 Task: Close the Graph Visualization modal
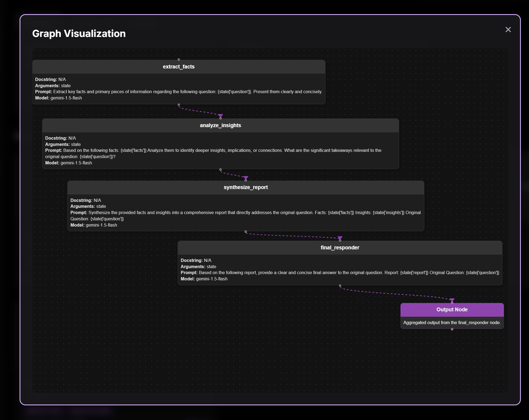[x=508, y=30]
